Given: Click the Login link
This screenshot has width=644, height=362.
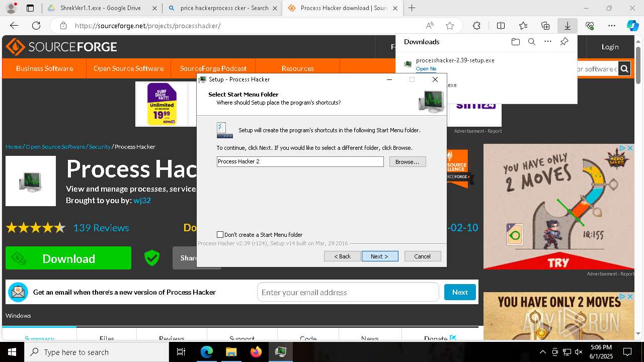Looking at the screenshot, I should pos(610,47).
